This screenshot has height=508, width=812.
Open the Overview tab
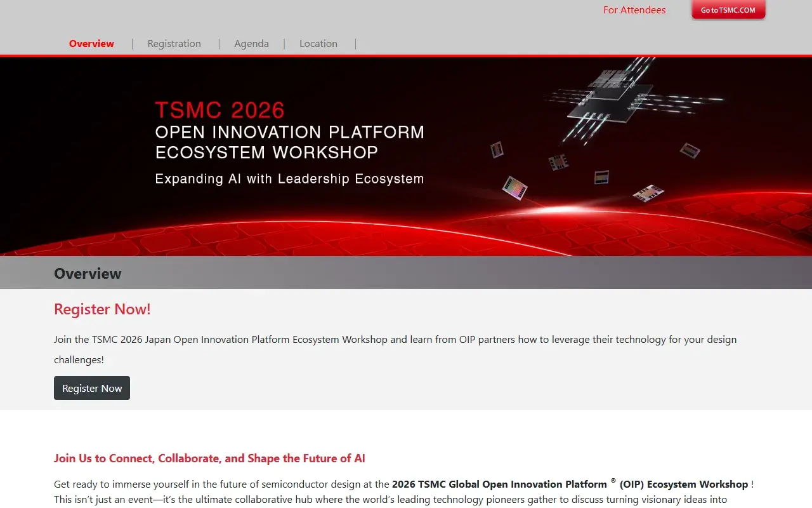point(91,44)
